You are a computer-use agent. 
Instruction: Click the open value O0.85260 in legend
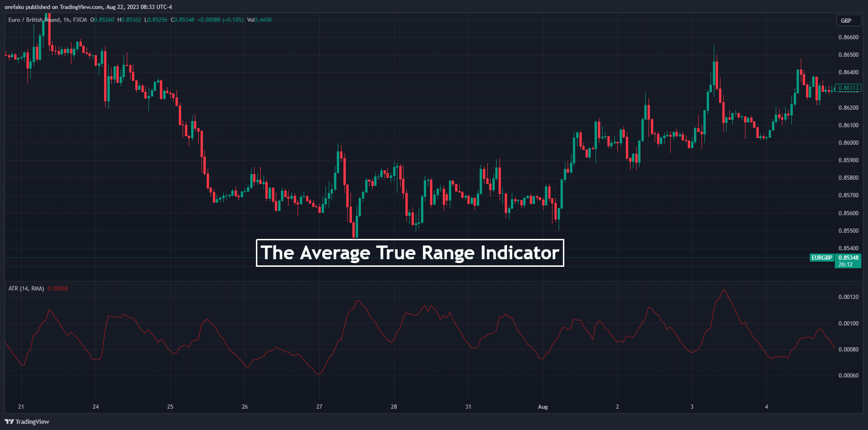point(102,20)
